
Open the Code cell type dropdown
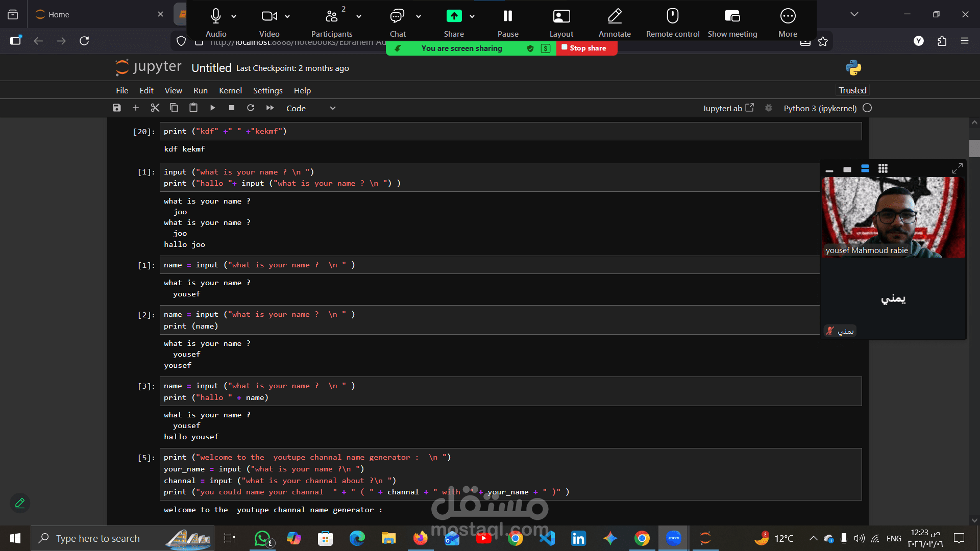[x=311, y=108]
